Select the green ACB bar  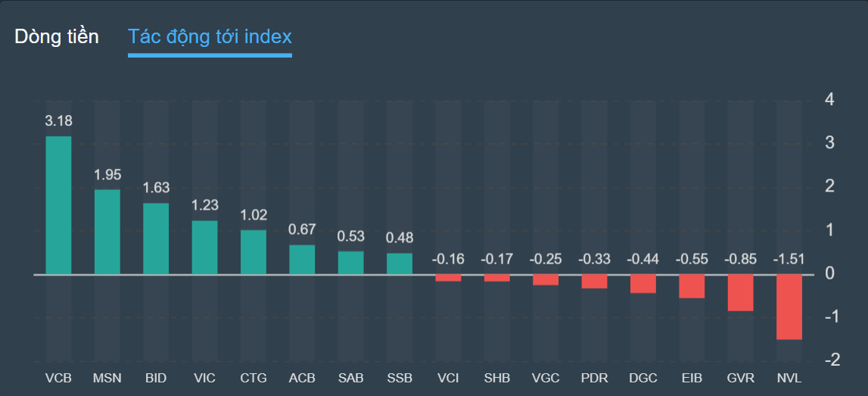point(302,259)
